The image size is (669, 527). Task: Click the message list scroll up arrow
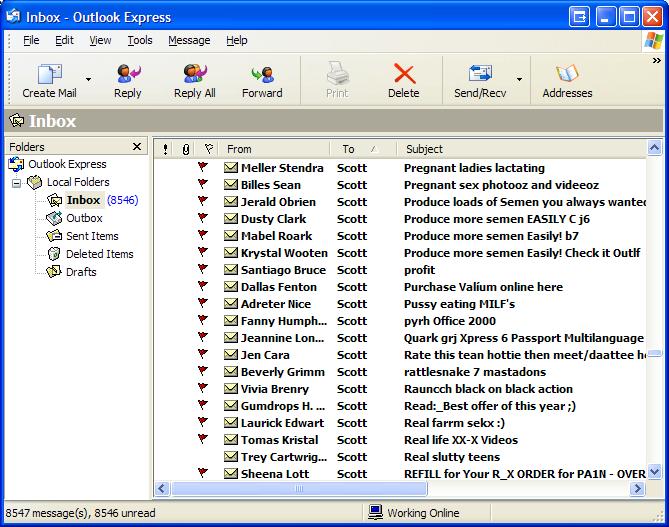tap(654, 148)
